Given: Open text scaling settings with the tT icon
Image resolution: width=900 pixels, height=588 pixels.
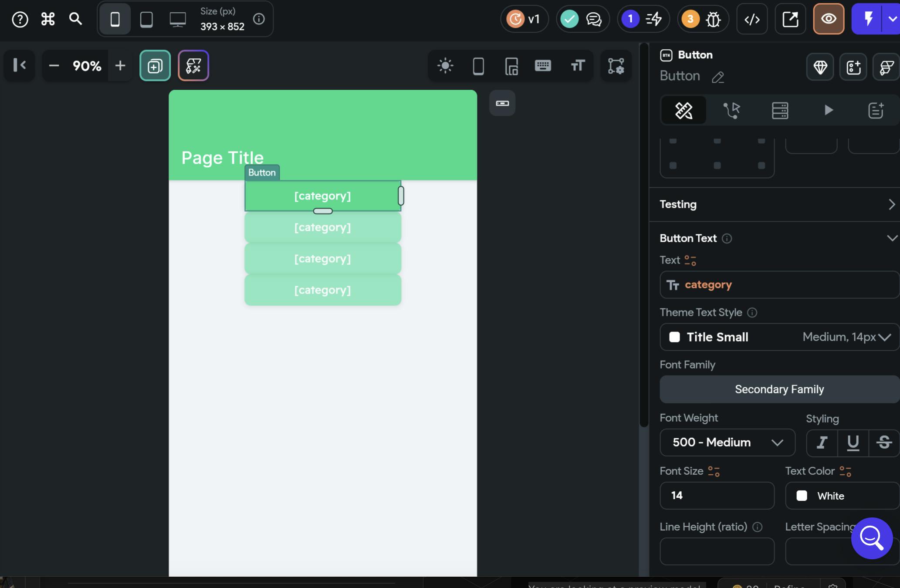Looking at the screenshot, I should point(578,66).
